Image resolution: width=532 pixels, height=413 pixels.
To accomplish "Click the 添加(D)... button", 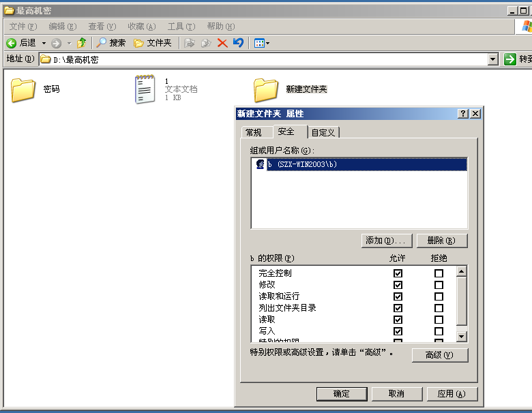I will pos(387,241).
